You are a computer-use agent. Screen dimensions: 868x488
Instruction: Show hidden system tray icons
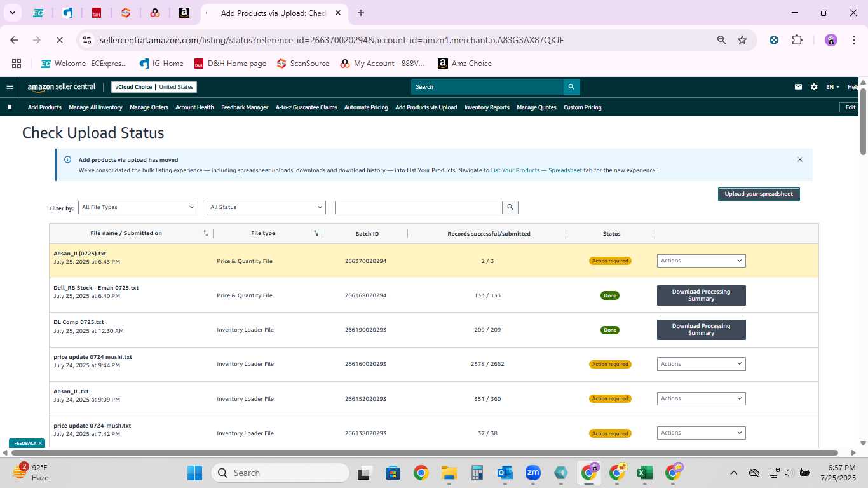click(x=733, y=473)
